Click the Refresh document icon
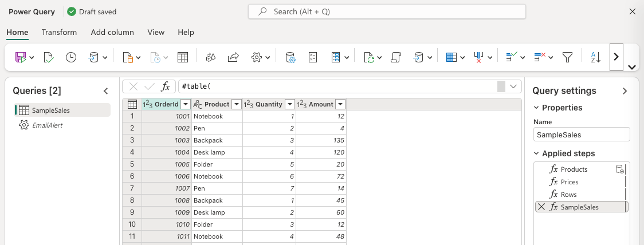The width and height of the screenshot is (644, 245). coord(369,57)
